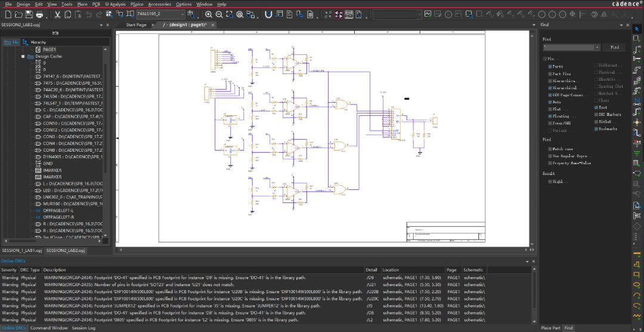
Task: Click the Cut scissors icon
Action: pyautogui.click(x=57, y=14)
